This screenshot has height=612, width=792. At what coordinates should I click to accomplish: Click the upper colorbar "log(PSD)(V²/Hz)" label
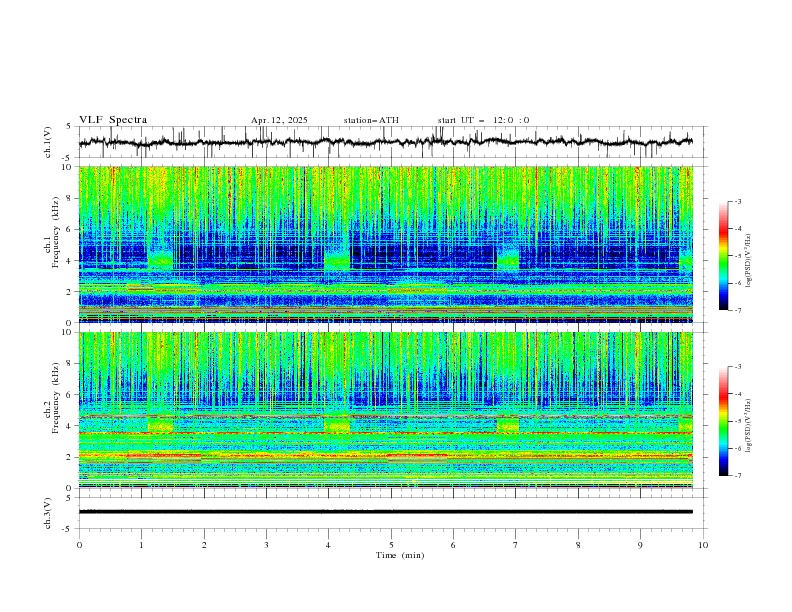(748, 261)
